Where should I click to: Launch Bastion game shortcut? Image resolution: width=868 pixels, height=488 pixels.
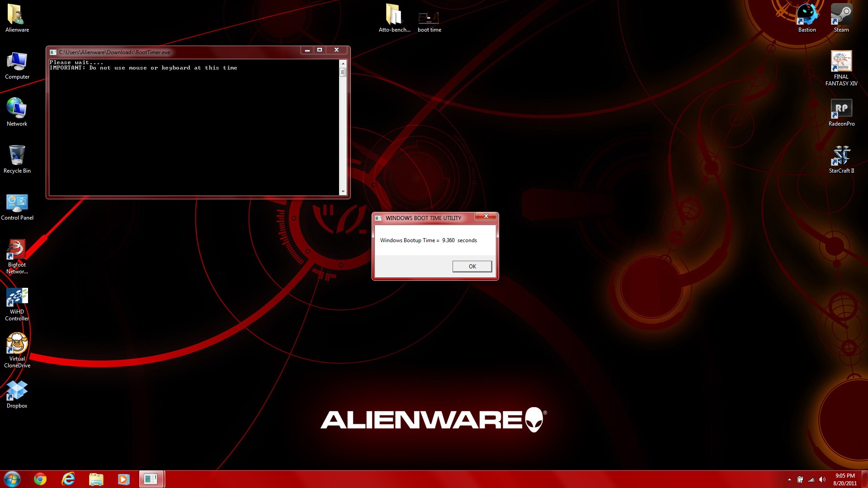coord(807,18)
